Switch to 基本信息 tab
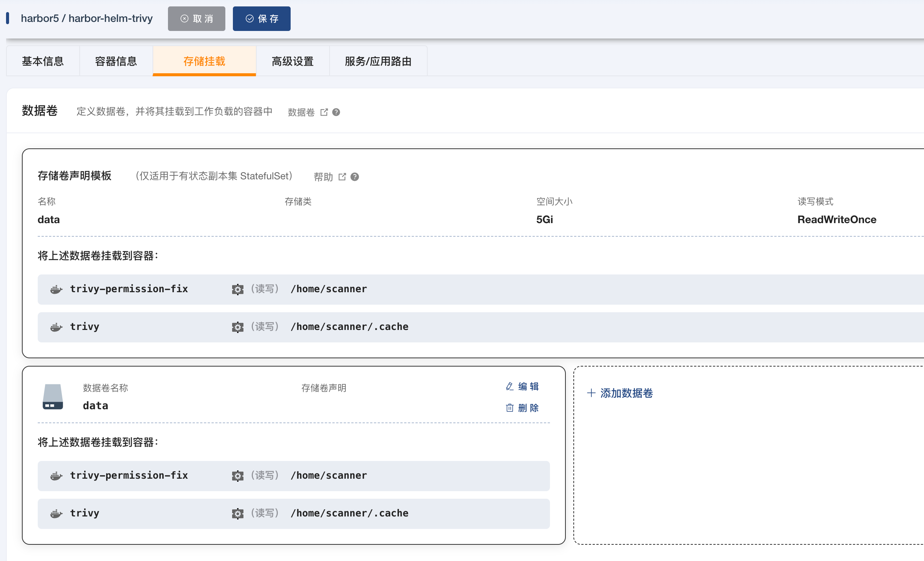The image size is (924, 561). [43, 61]
